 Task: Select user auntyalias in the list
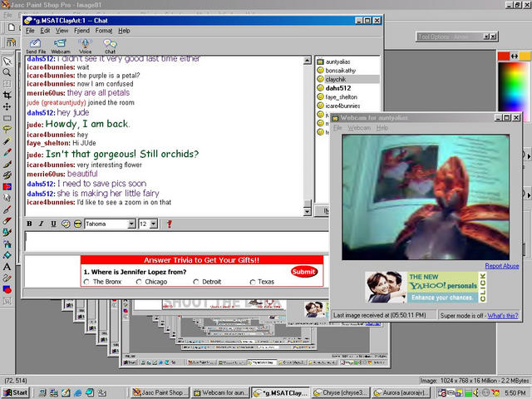click(337, 62)
